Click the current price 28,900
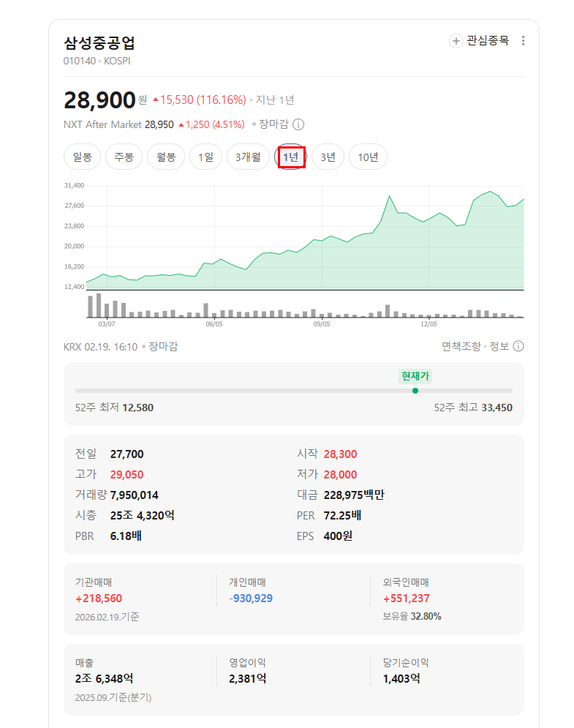The width and height of the screenshot is (574, 728). [x=99, y=100]
